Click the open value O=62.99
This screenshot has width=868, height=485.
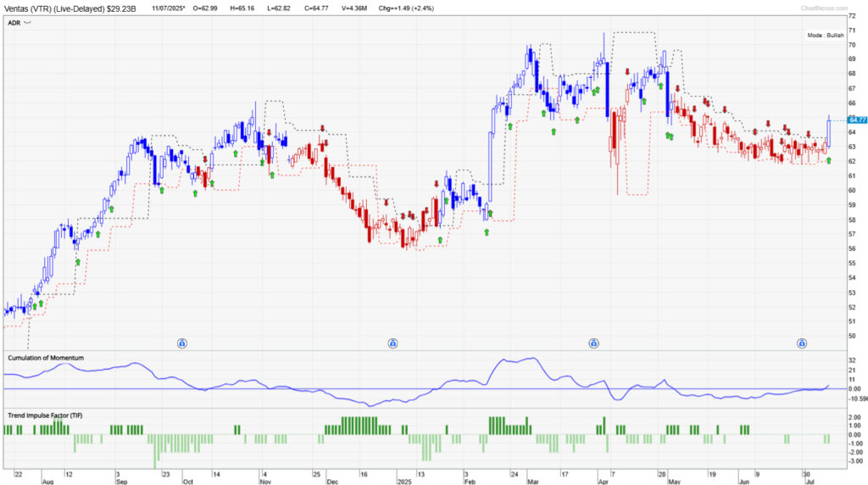click(x=205, y=8)
